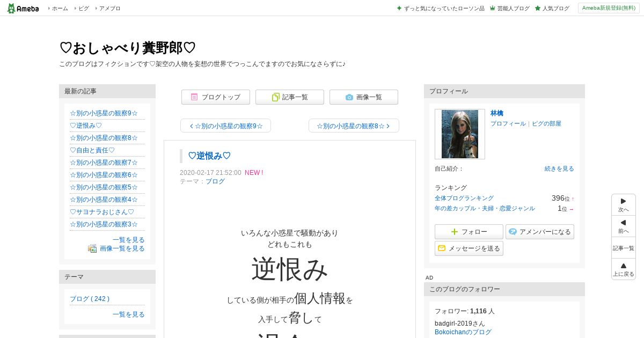
Task: Click 一覧を見る under テーマ section
Action: [129, 314]
